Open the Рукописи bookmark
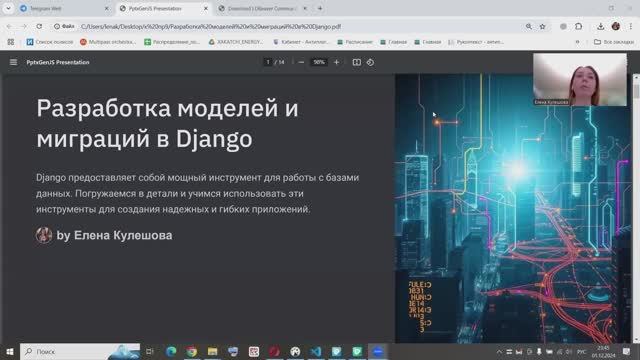 click(x=476, y=42)
